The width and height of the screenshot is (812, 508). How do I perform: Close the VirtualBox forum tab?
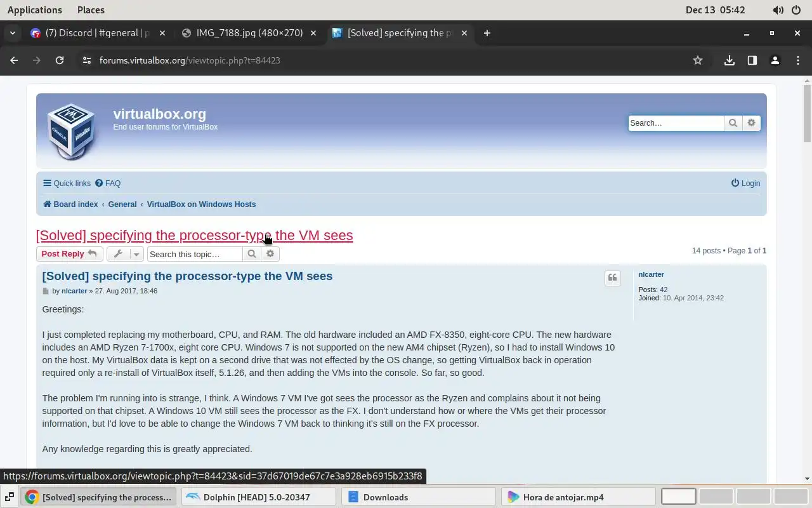tap(464, 33)
